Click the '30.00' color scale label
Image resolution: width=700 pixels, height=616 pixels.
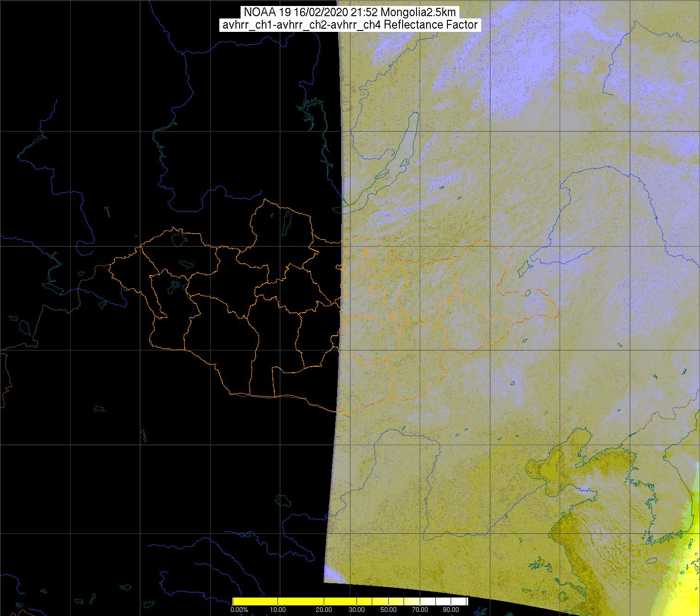coord(356,610)
